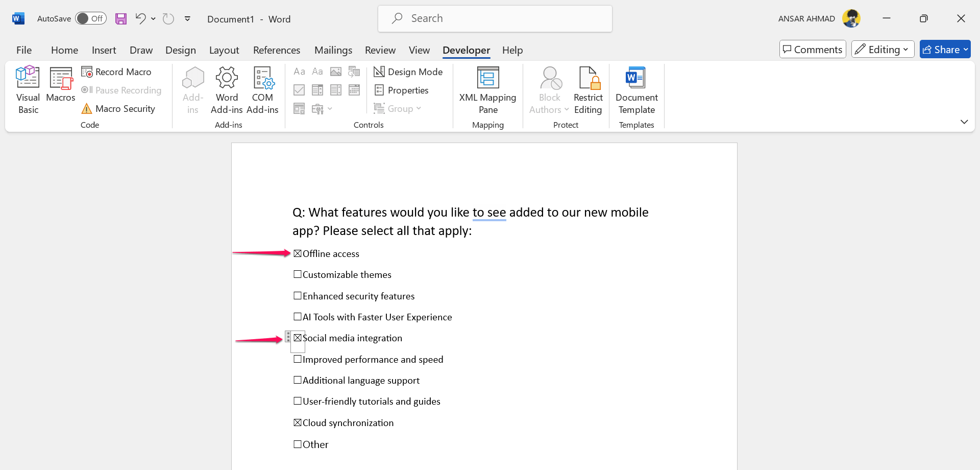Open the Group dropdown in Controls
Viewport: 980px width, 470px height.
[398, 109]
